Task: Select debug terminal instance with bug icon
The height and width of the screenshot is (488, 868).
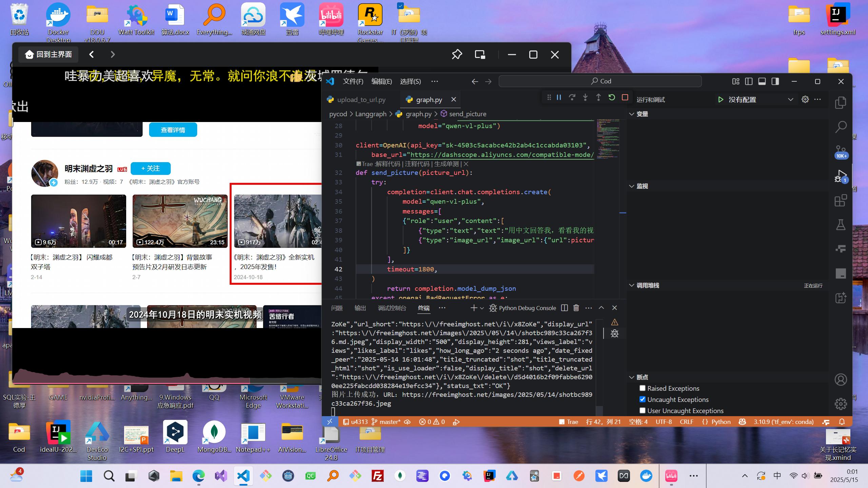Action: coord(615,333)
